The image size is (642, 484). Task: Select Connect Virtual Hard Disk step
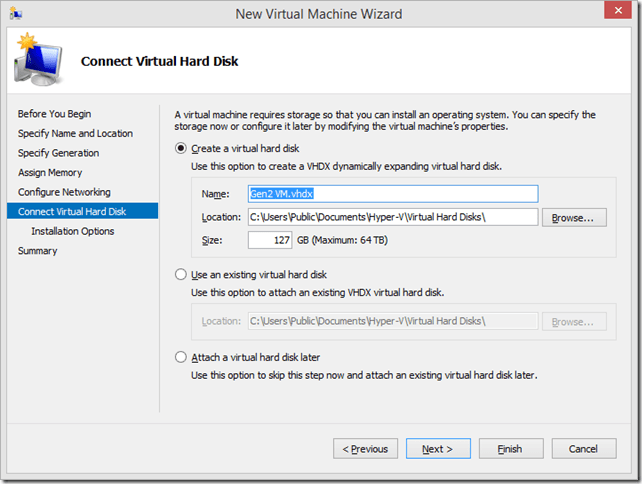72,211
